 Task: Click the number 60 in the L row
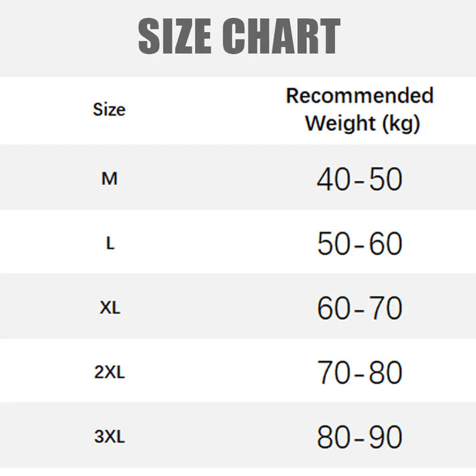click(x=386, y=244)
